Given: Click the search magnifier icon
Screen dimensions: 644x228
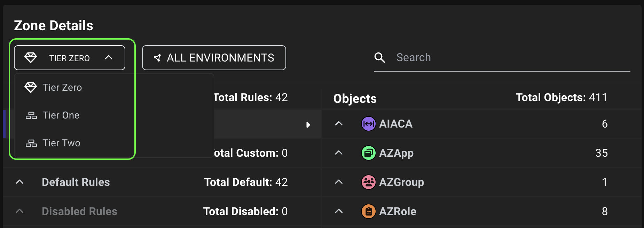Looking at the screenshot, I should tap(380, 57).
